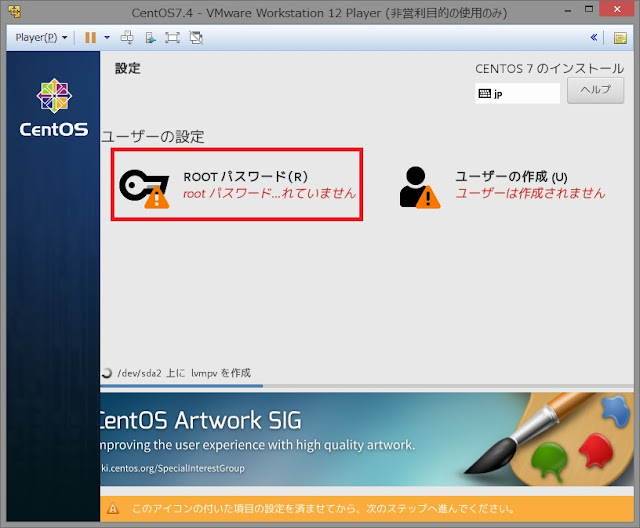Screen dimensions: 640x528
Task: Click the ヘルプ button
Action: click(596, 90)
